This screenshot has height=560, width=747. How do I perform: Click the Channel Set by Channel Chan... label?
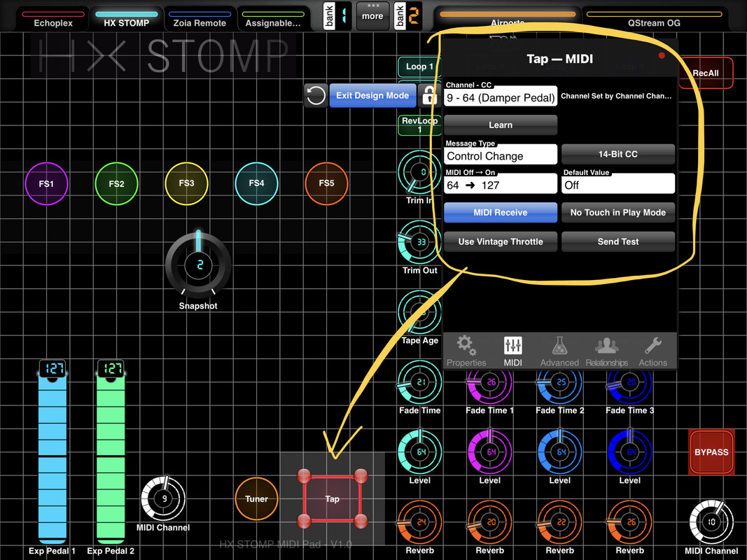[616, 96]
